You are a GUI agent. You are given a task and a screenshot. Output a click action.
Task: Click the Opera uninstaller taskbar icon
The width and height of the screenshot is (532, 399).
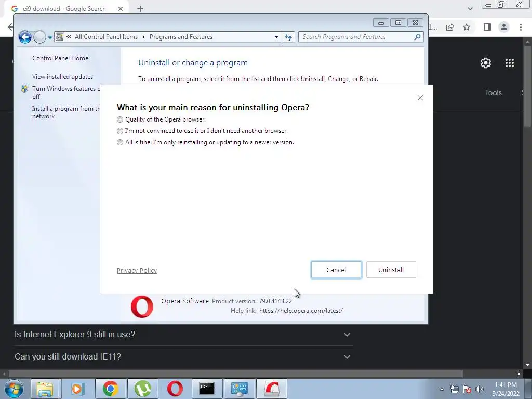[x=272, y=389]
